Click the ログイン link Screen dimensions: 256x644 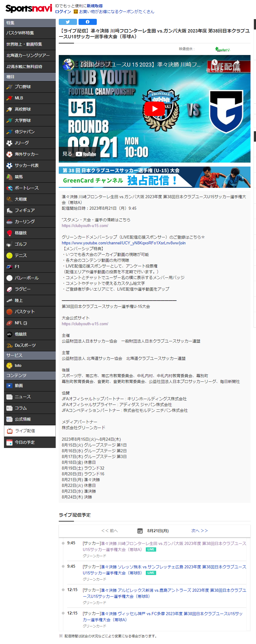pyautogui.click(x=63, y=12)
